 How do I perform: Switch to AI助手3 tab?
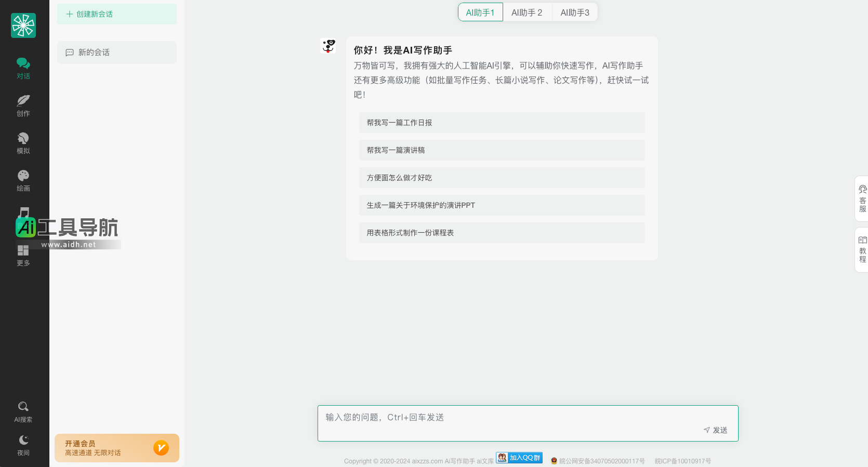575,12
